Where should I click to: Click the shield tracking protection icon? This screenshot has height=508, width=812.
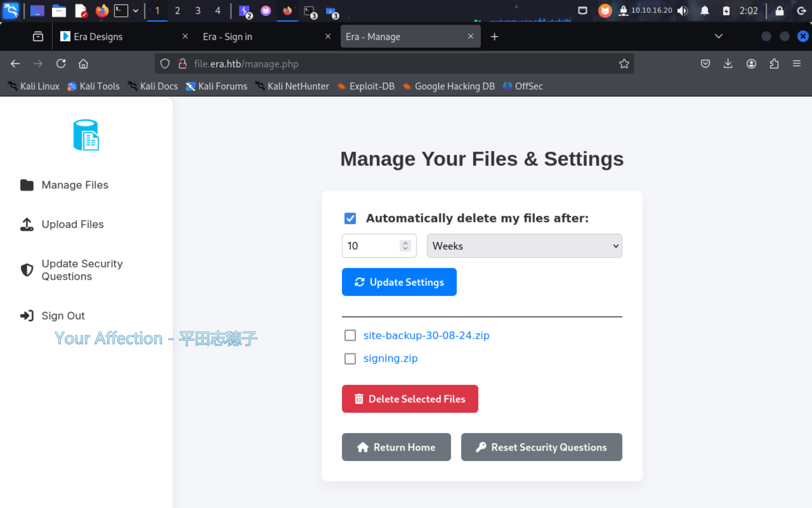(x=165, y=64)
